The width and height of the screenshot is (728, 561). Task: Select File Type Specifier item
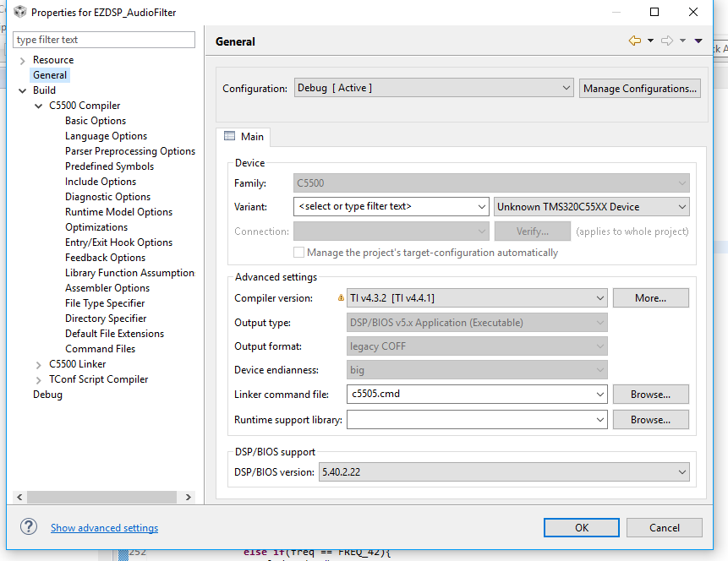click(105, 303)
